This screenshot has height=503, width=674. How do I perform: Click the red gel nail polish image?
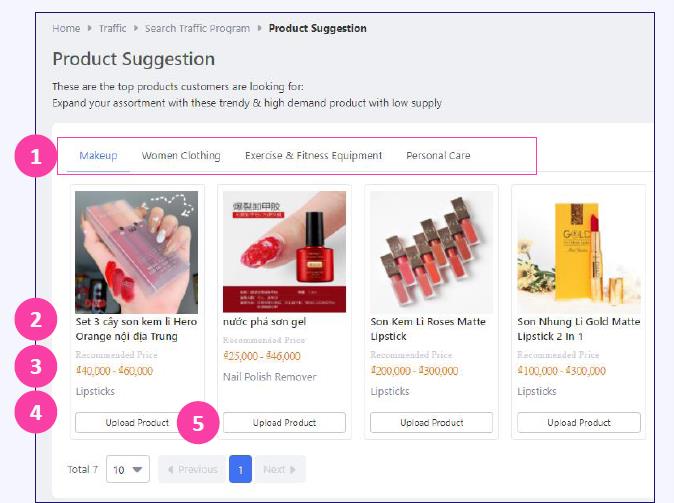pos(284,252)
